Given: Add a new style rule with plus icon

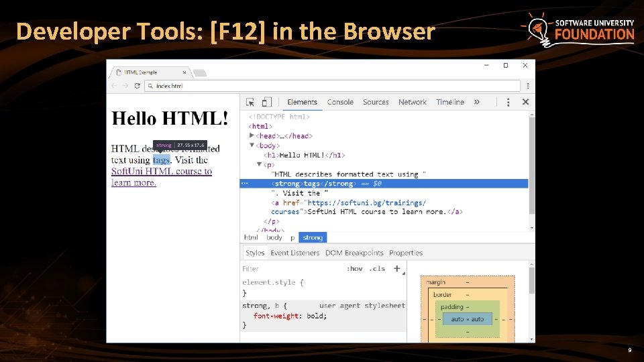Looking at the screenshot, I should (x=396, y=268).
